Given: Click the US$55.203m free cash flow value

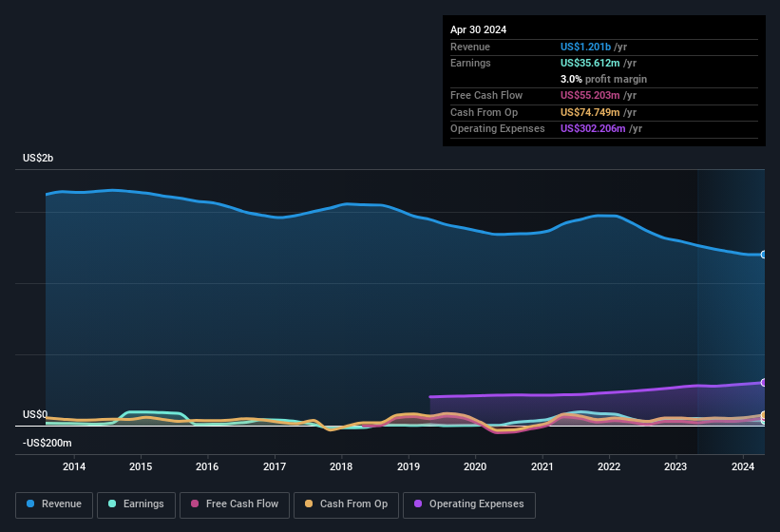Looking at the screenshot, I should point(590,95).
